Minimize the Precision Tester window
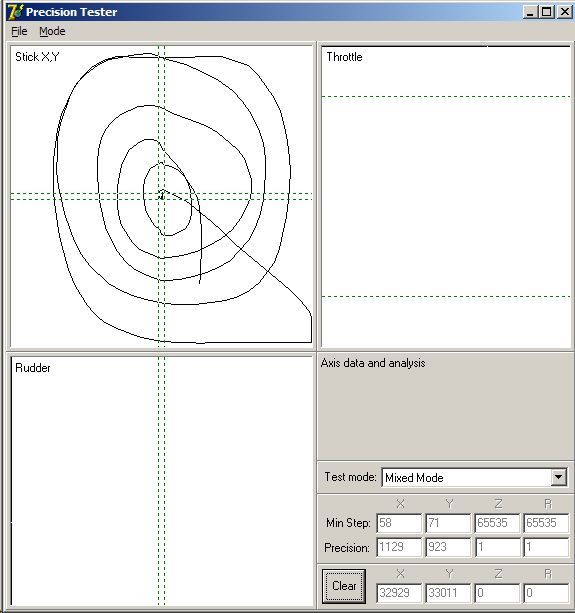Viewport: 575px width, 613px height. click(x=530, y=12)
